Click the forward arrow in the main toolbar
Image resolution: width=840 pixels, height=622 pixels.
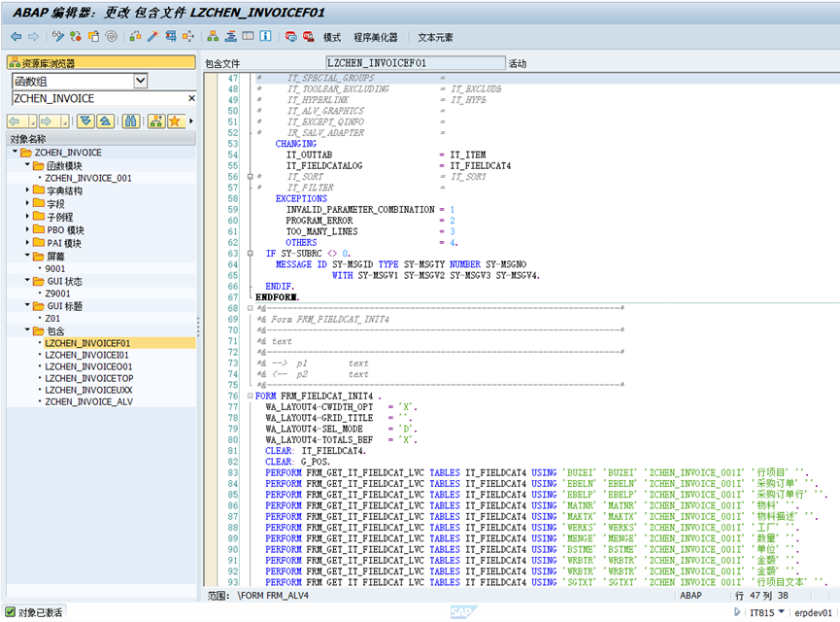(x=34, y=37)
